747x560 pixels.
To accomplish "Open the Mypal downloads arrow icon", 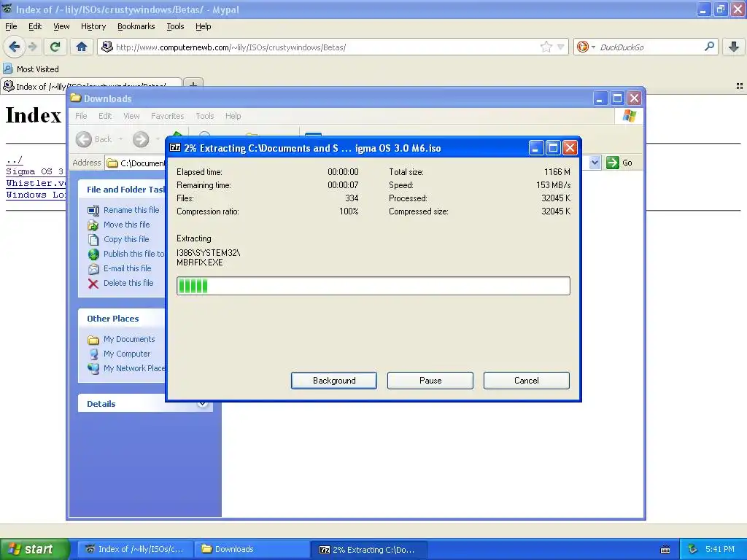I will click(x=734, y=47).
